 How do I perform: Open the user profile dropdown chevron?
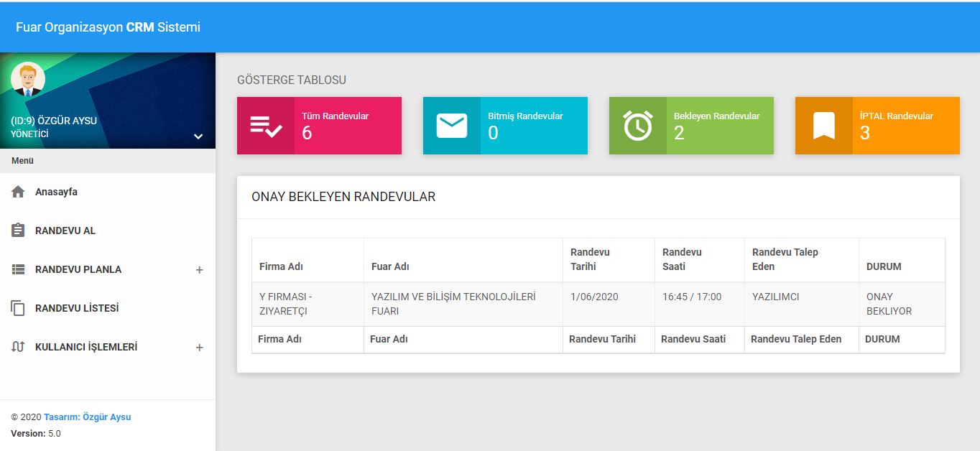198,136
